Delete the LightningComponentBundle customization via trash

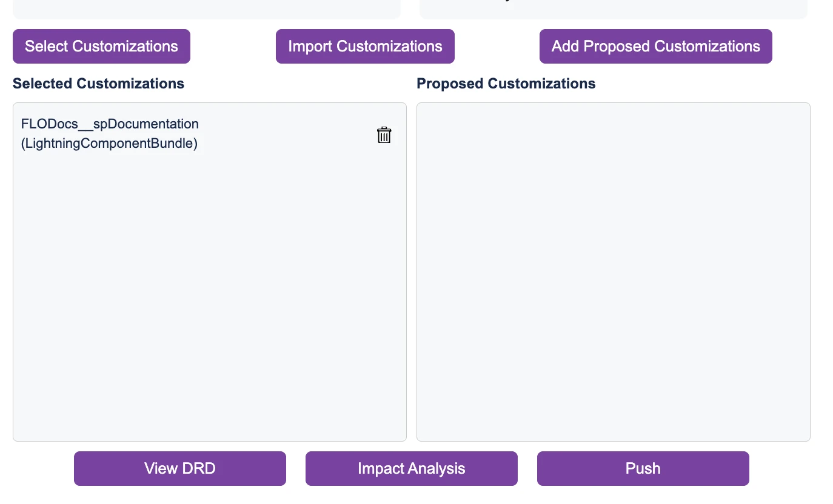tap(384, 134)
